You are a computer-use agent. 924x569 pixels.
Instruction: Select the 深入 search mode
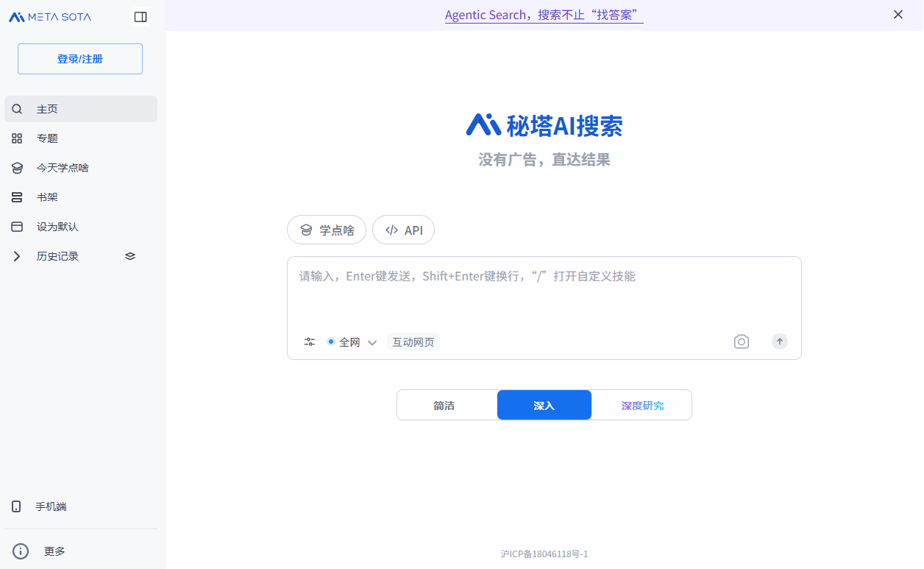544,406
